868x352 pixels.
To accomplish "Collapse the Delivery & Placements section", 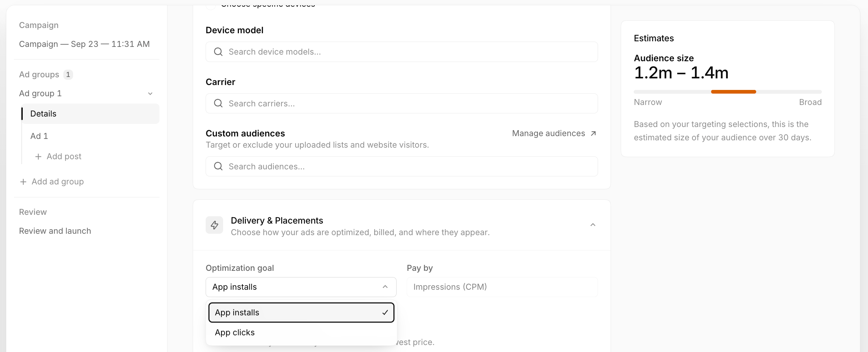I will pos(593,225).
